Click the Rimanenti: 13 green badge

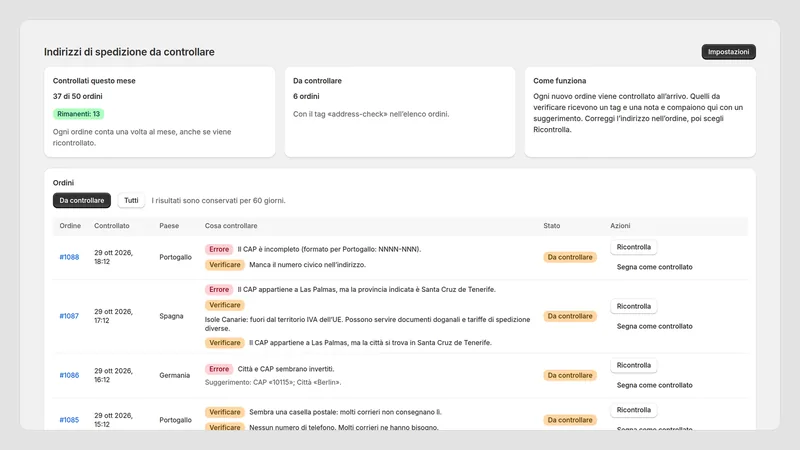(x=79, y=114)
